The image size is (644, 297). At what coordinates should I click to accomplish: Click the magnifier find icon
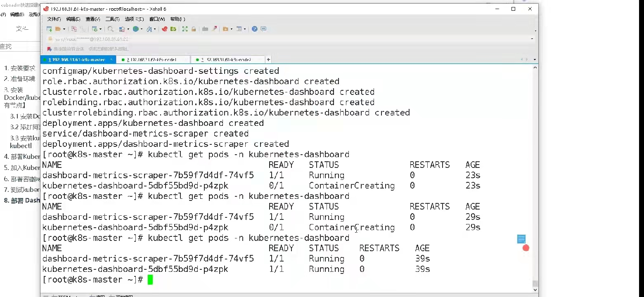pos(110,29)
